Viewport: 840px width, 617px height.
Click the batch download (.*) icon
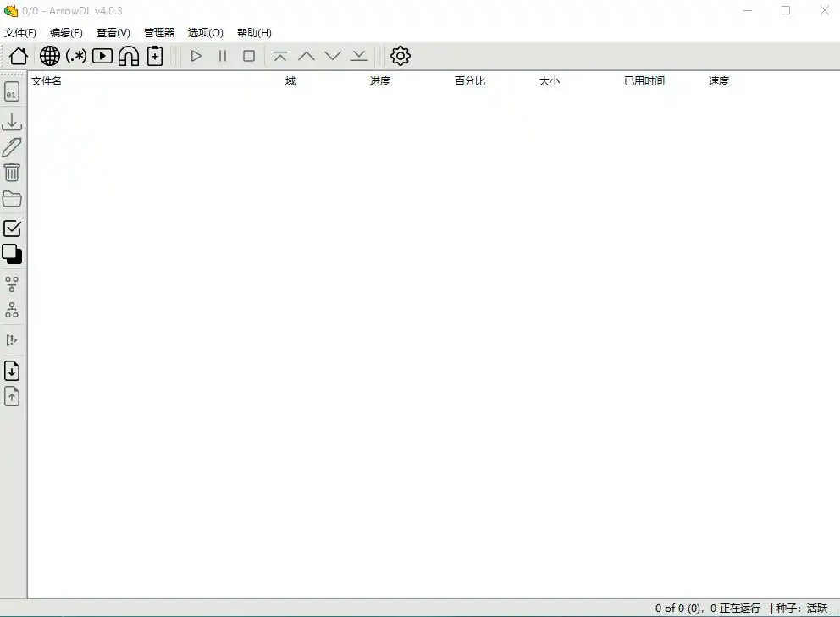pos(76,56)
